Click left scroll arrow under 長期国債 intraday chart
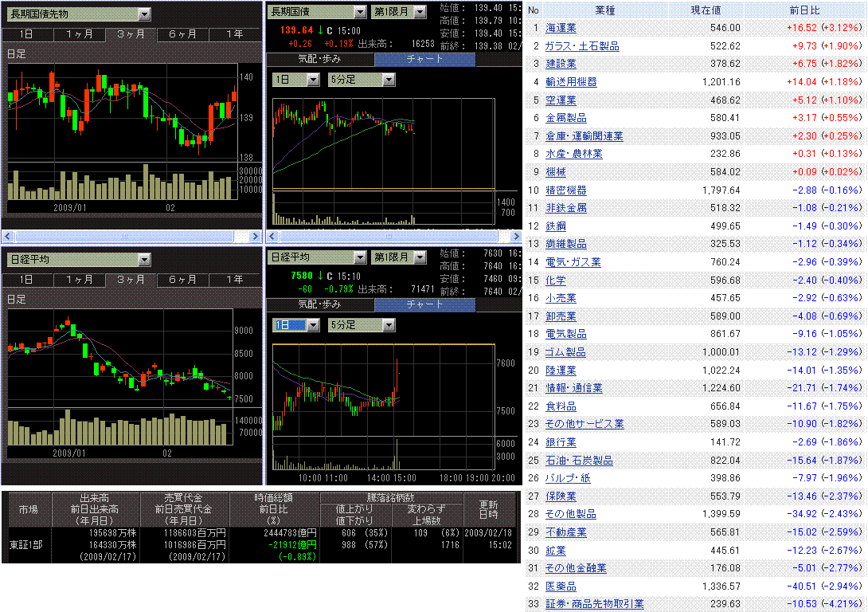This screenshot has height=612, width=868. tap(272, 237)
